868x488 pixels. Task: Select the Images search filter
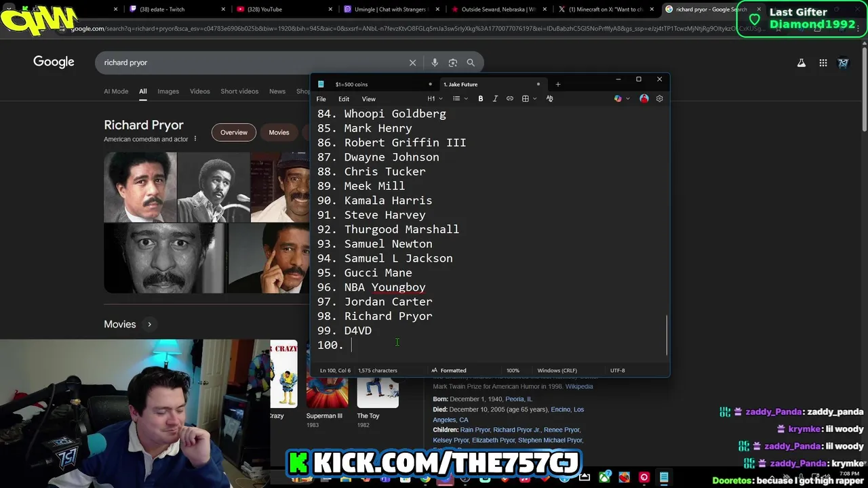pyautogui.click(x=168, y=91)
